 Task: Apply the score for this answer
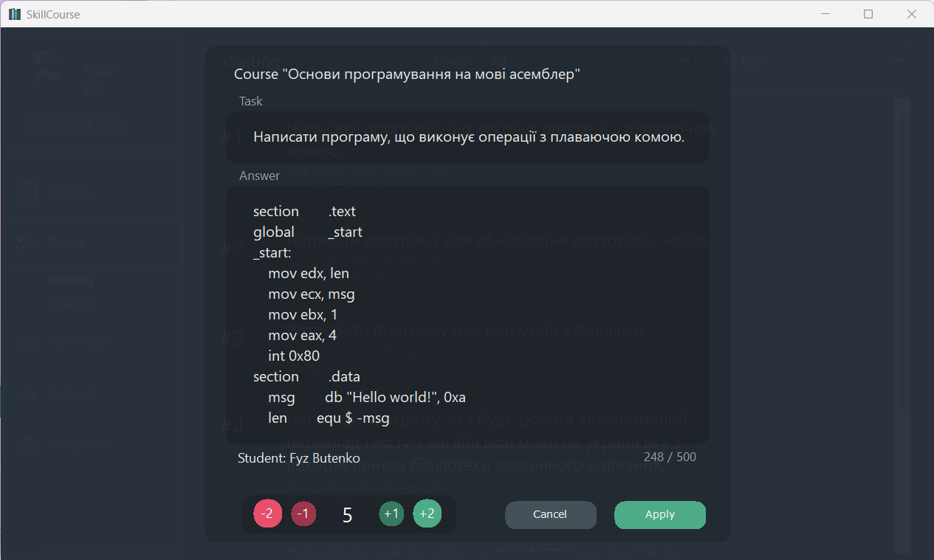(659, 515)
